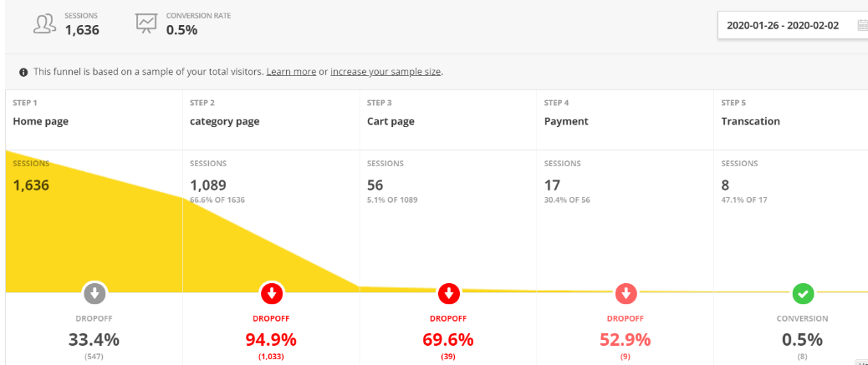This screenshot has width=868, height=365.
Task: Click the 69.6% dropoff percentage
Action: (448, 340)
